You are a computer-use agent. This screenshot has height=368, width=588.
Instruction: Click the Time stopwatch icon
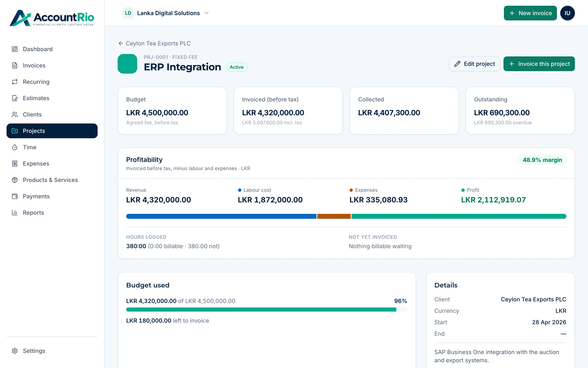pos(14,147)
